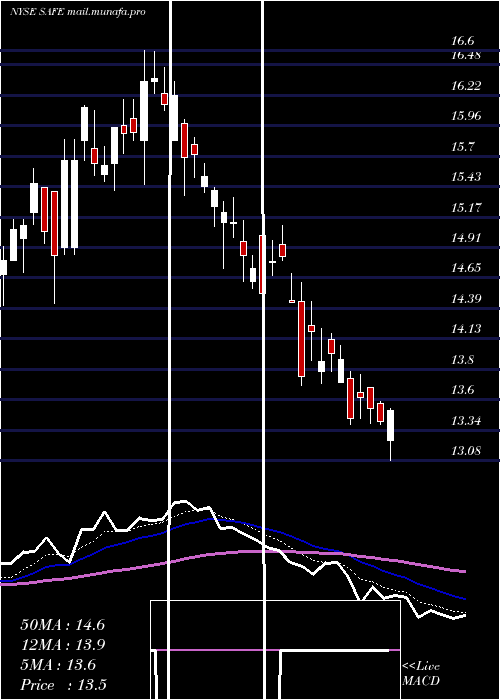Click the 16.6 price axis label

(x=462, y=41)
